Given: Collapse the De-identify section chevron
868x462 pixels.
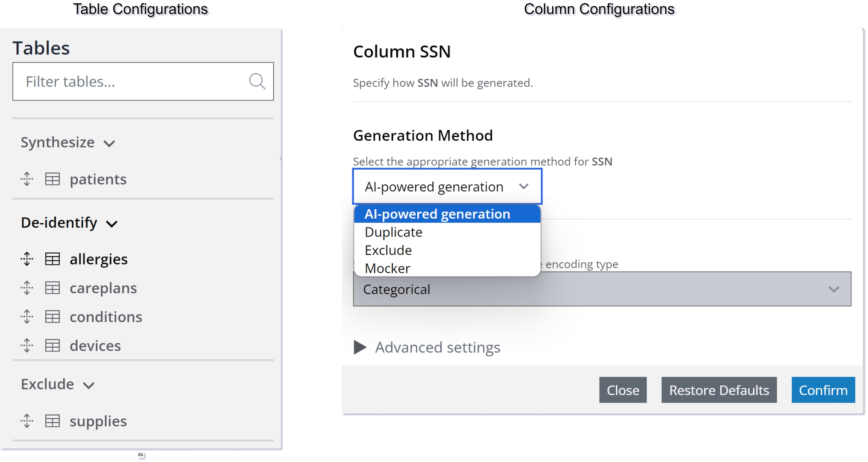Looking at the screenshot, I should click(x=112, y=224).
